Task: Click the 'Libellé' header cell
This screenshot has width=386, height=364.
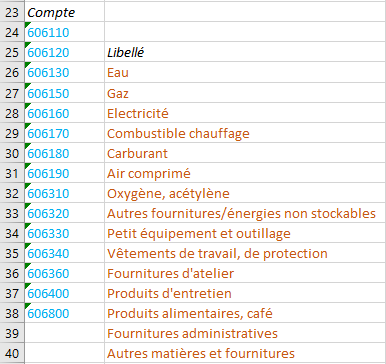Action: (x=245, y=52)
